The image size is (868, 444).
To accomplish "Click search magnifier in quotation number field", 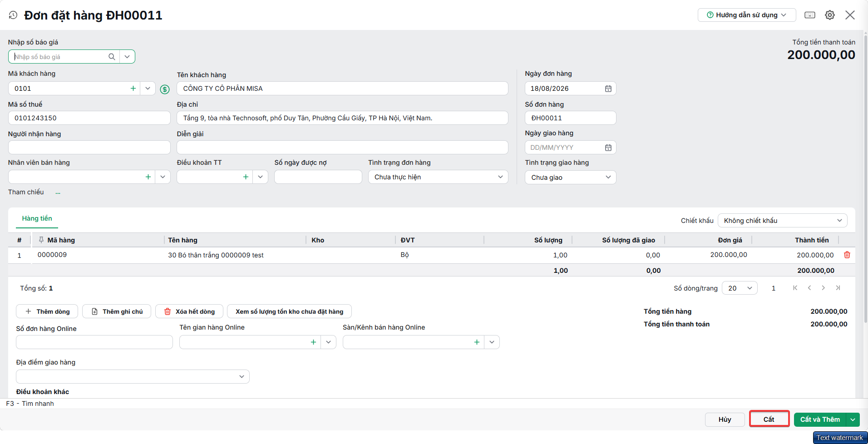I will 112,57.
